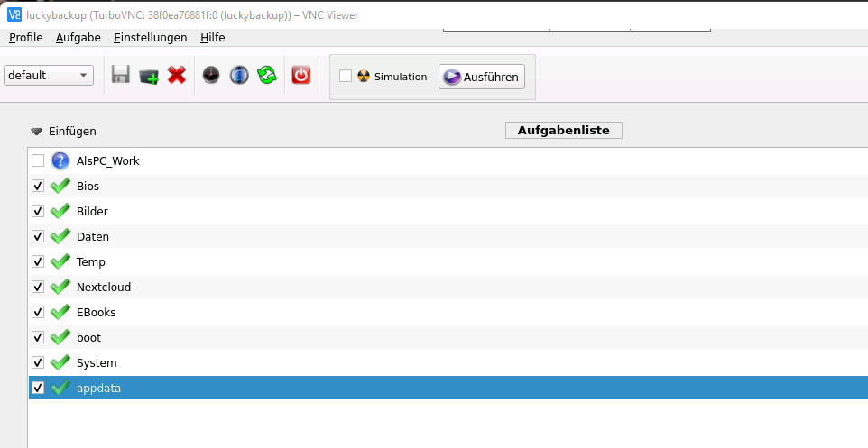Uncheck the appdata task checkbox
Image resolution: width=868 pixels, height=448 pixels.
38,388
